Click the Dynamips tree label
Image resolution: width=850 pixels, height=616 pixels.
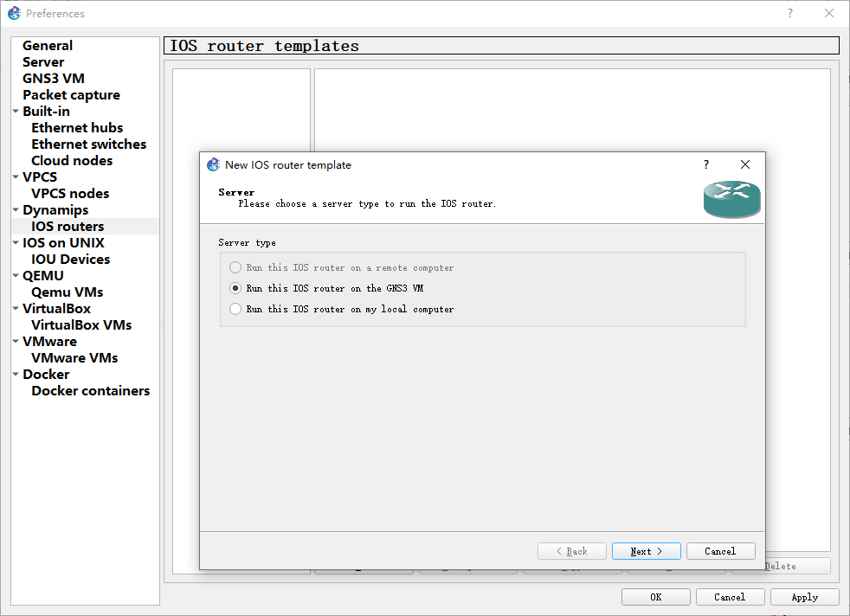pos(56,209)
